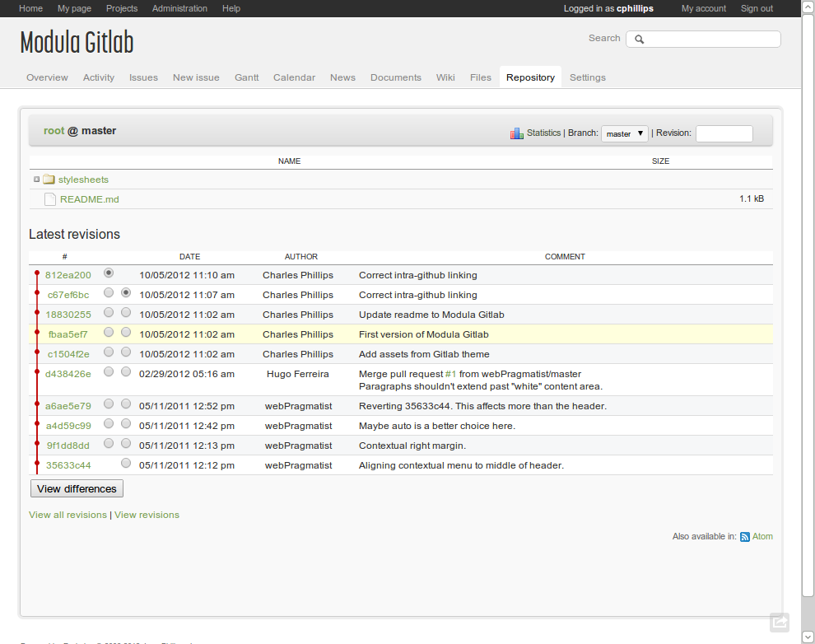Click comment 'First version of Modula Gitlab'
This screenshot has width=815, height=644.
point(424,334)
